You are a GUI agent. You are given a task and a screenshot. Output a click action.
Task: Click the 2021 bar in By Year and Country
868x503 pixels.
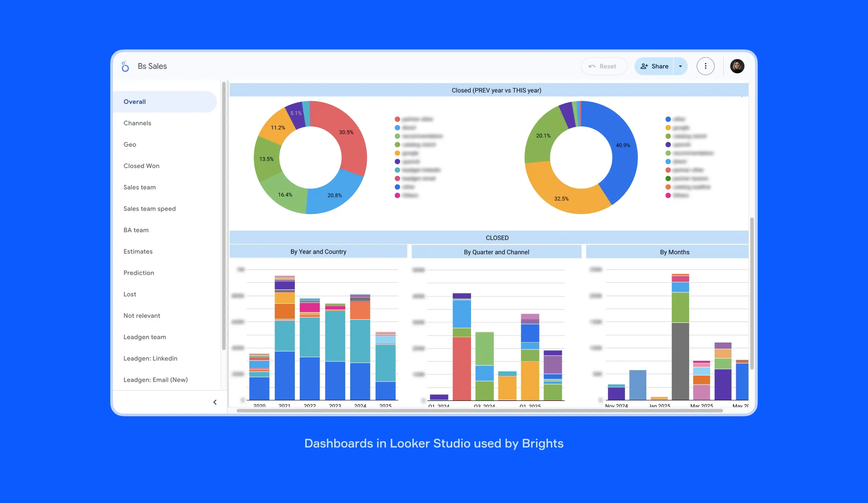point(284,338)
